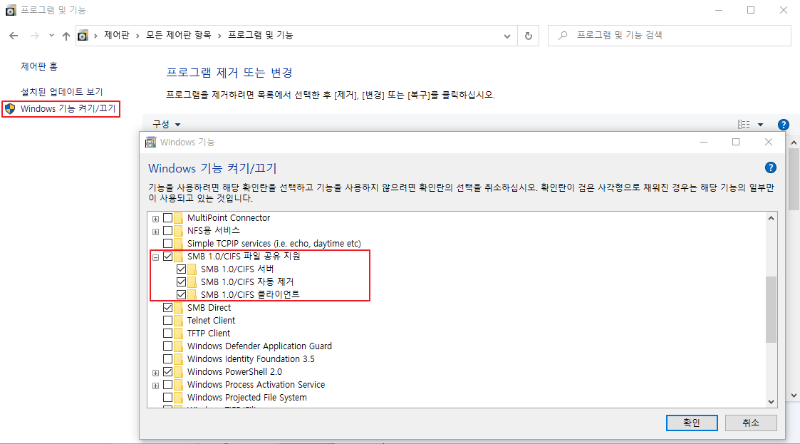Click the shield icon beside Windows 기능 켜기/끄기
The image size is (800, 444).
[x=10, y=109]
